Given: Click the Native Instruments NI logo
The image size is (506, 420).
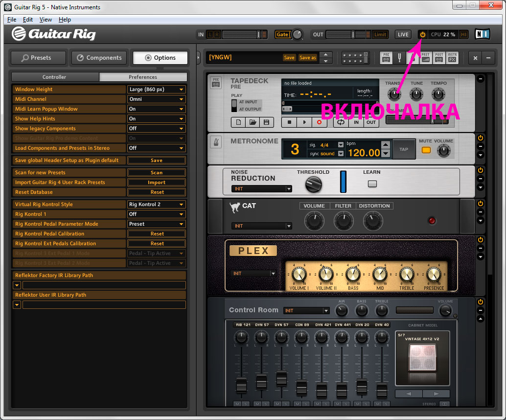Looking at the screenshot, I should [483, 34].
